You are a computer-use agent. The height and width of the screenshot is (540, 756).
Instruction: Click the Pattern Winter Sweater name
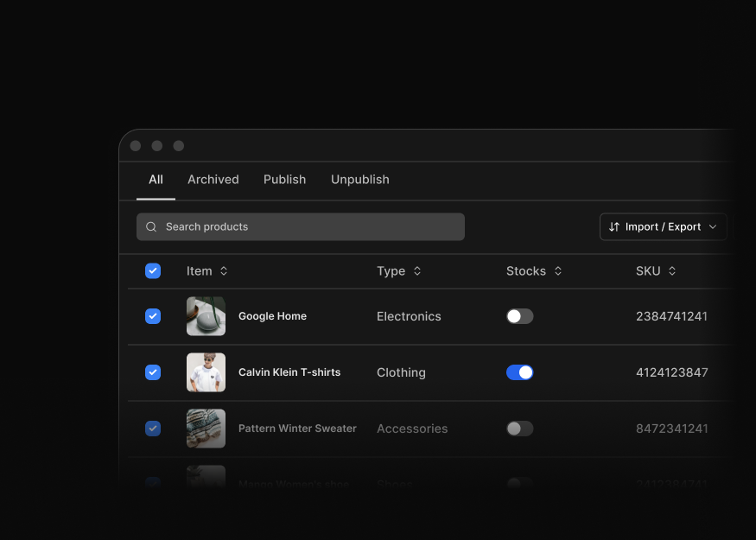click(x=297, y=429)
